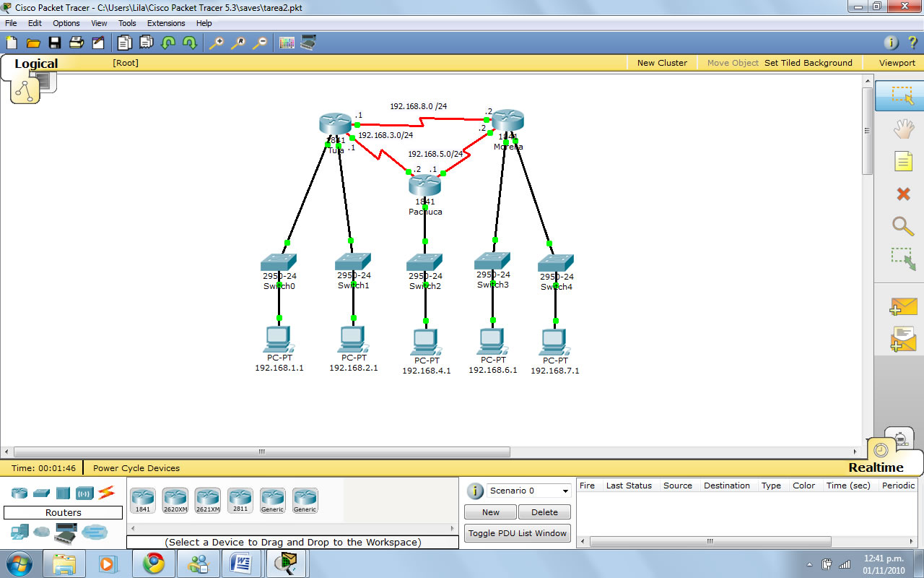The width and height of the screenshot is (924, 578).
Task: Select the Custom Made Devices icon
Action: coord(66,532)
